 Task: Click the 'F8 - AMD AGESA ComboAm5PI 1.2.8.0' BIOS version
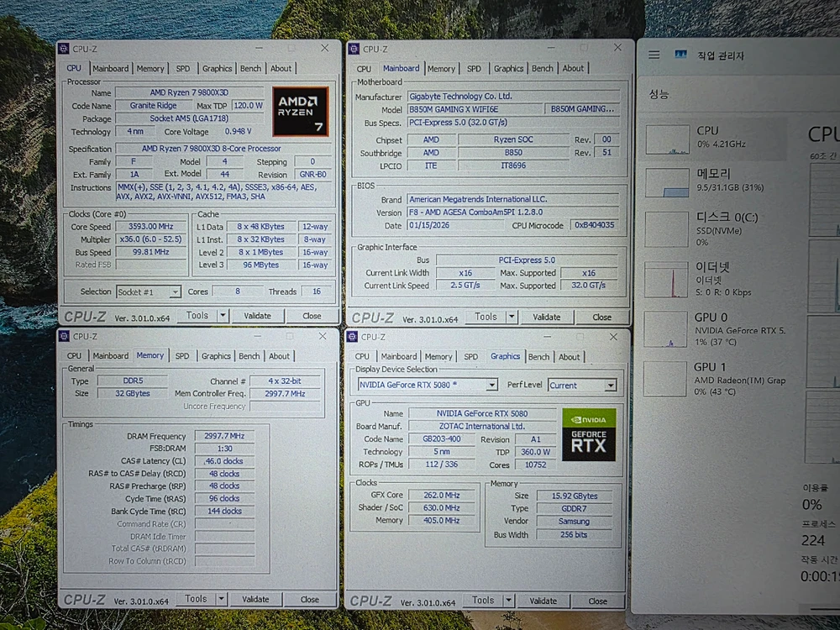coord(513,213)
